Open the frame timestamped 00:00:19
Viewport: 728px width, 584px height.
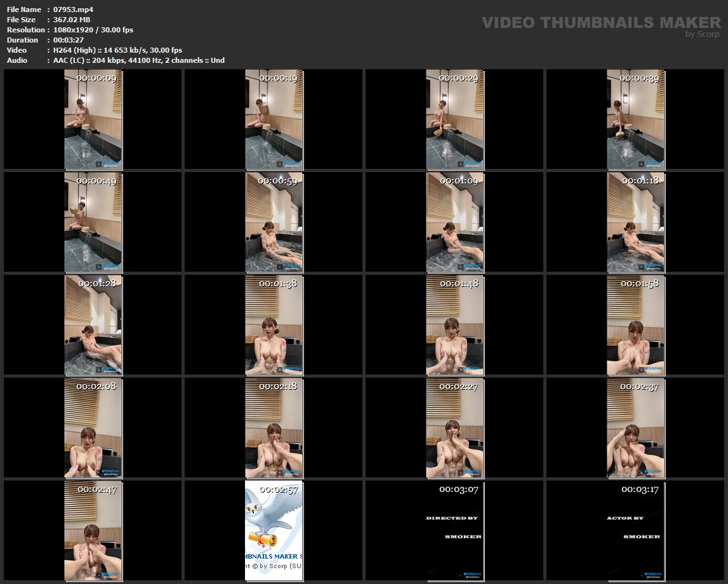pyautogui.click(x=274, y=119)
